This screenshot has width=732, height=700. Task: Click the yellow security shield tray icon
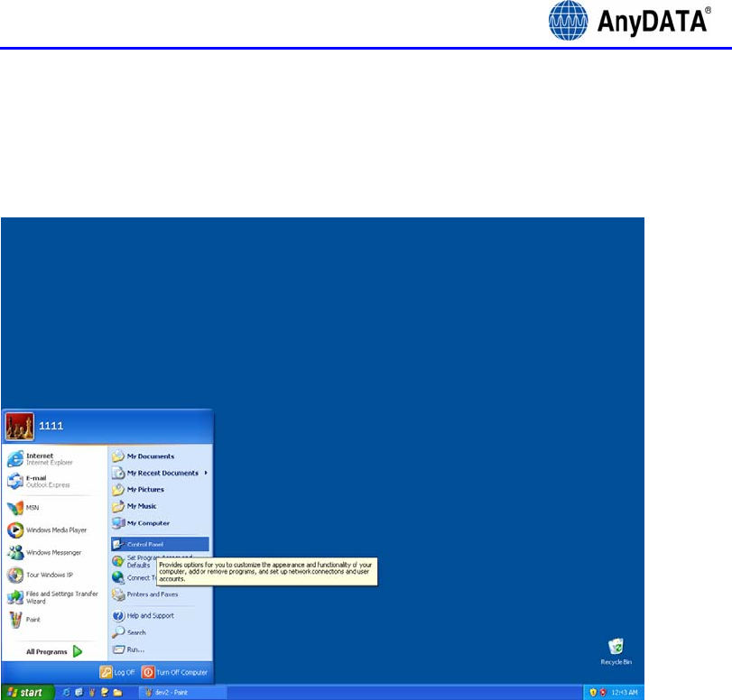point(593,693)
